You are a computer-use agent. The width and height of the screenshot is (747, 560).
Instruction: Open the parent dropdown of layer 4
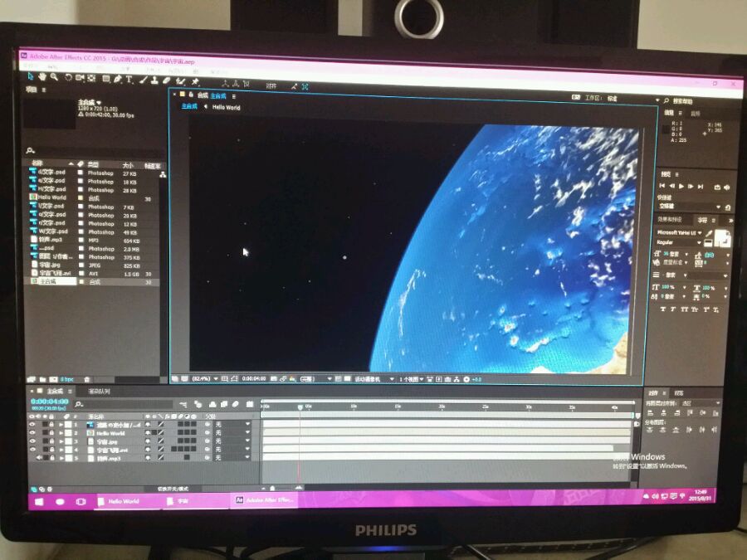(x=232, y=449)
